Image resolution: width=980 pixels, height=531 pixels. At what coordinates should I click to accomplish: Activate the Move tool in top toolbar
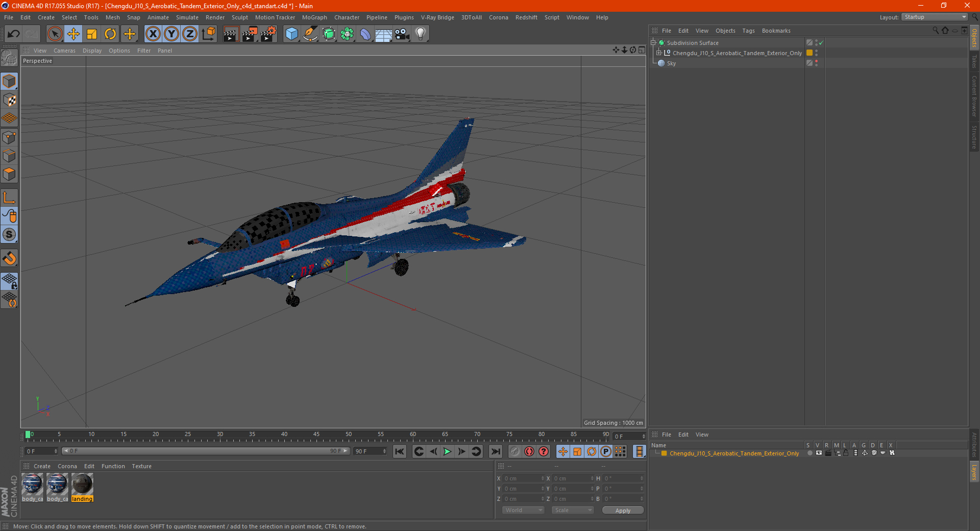point(73,34)
